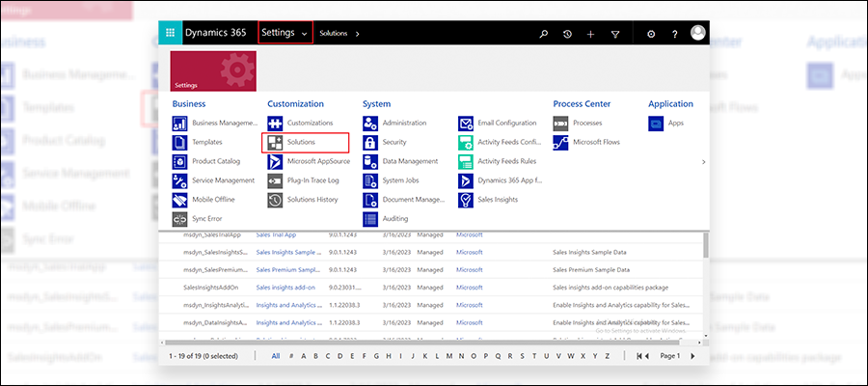Image resolution: width=868 pixels, height=386 pixels.
Task: Open the Sales insights add-on link
Action: [285, 288]
